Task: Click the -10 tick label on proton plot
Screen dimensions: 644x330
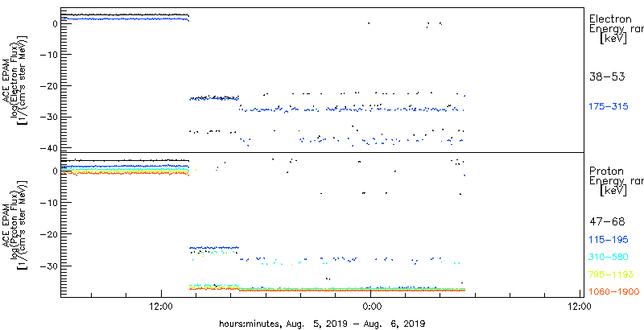Action: (48, 203)
